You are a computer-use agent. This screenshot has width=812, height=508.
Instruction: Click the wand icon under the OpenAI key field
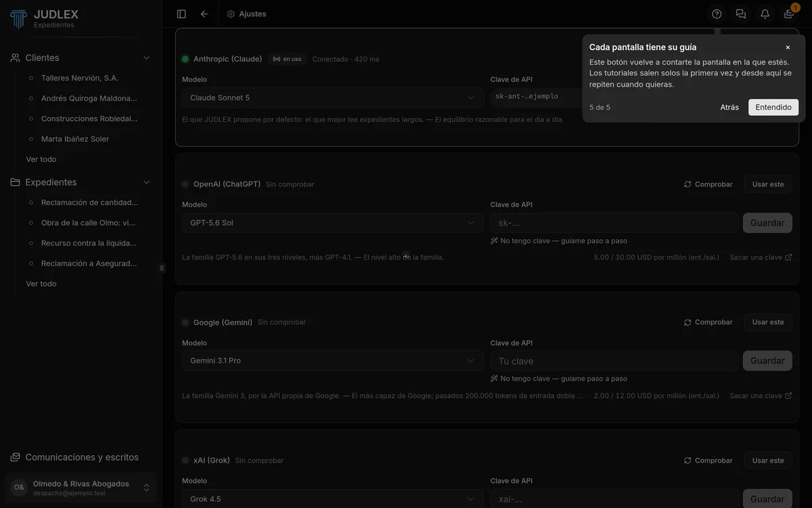(494, 240)
